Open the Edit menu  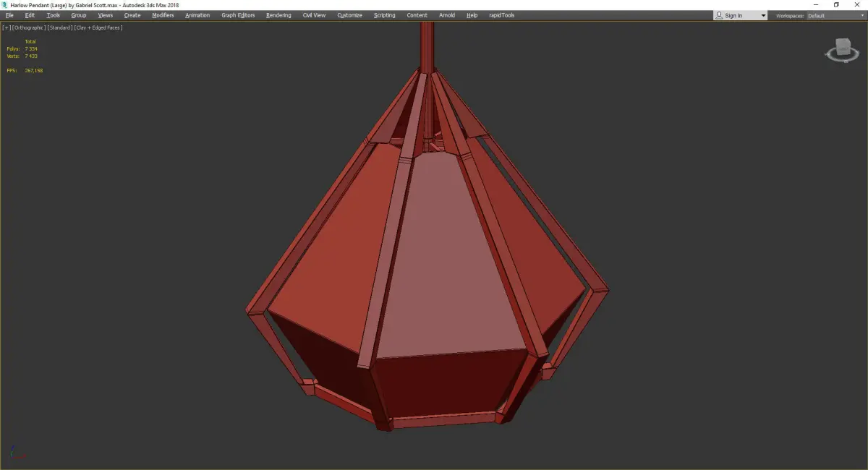[30, 15]
